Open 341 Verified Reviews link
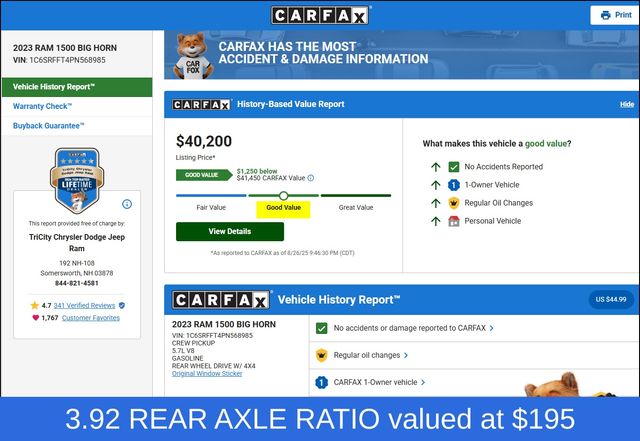Viewport: 640px width, 441px height. 84,305
